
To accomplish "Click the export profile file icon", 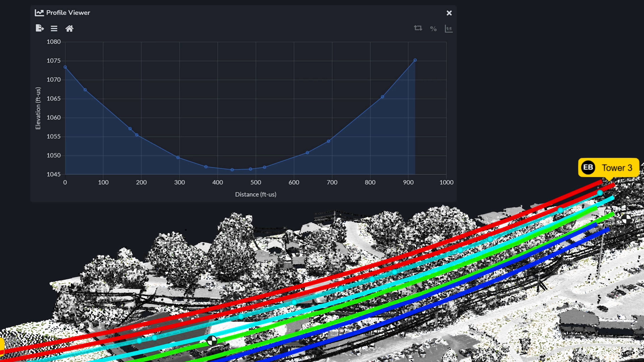I will point(40,28).
